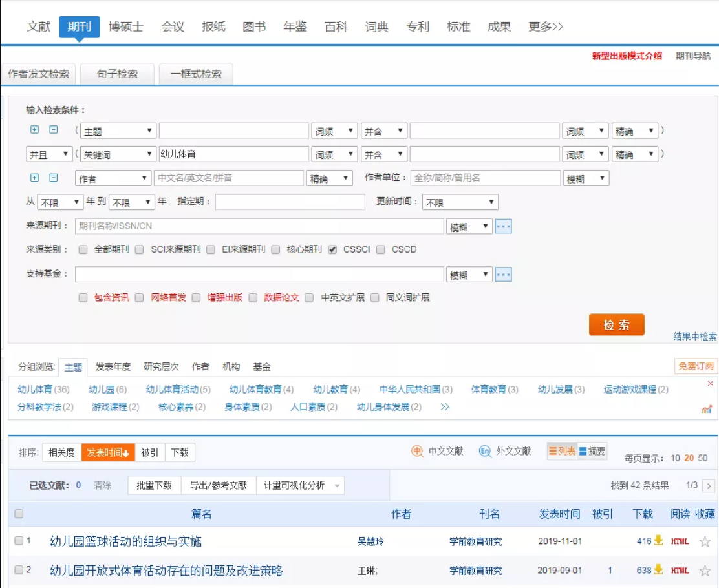The height and width of the screenshot is (588, 719).
Task: Group results by 发表年度
Action: pyautogui.click(x=113, y=366)
